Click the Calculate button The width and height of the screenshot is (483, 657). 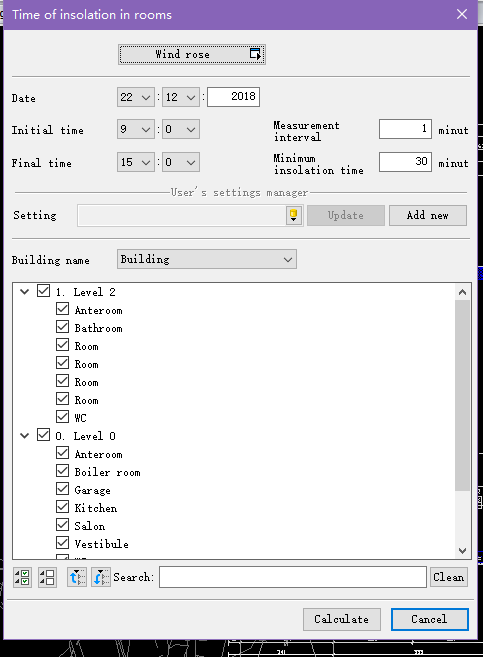point(342,619)
